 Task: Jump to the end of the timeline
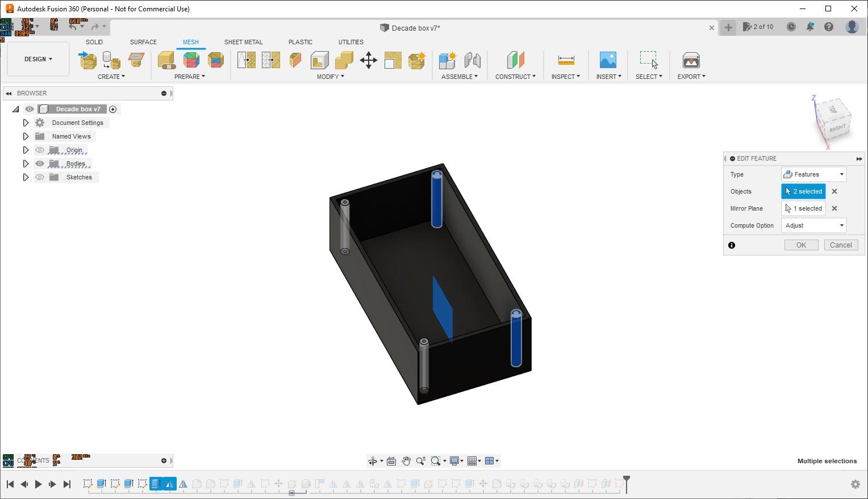[x=67, y=484]
